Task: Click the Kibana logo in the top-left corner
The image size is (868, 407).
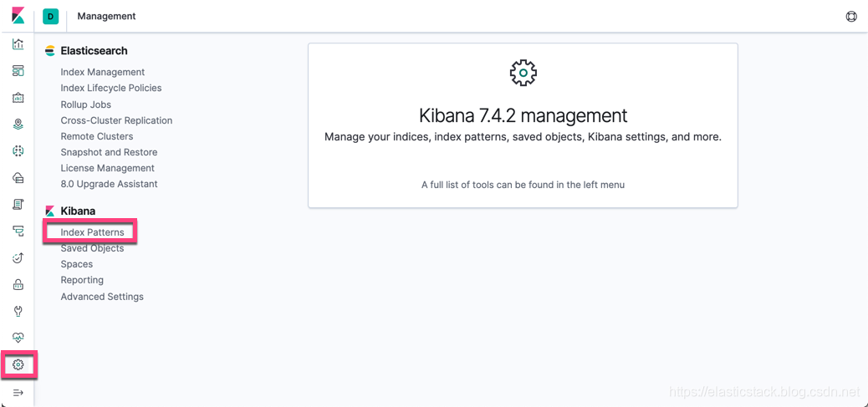Action: pos(18,16)
